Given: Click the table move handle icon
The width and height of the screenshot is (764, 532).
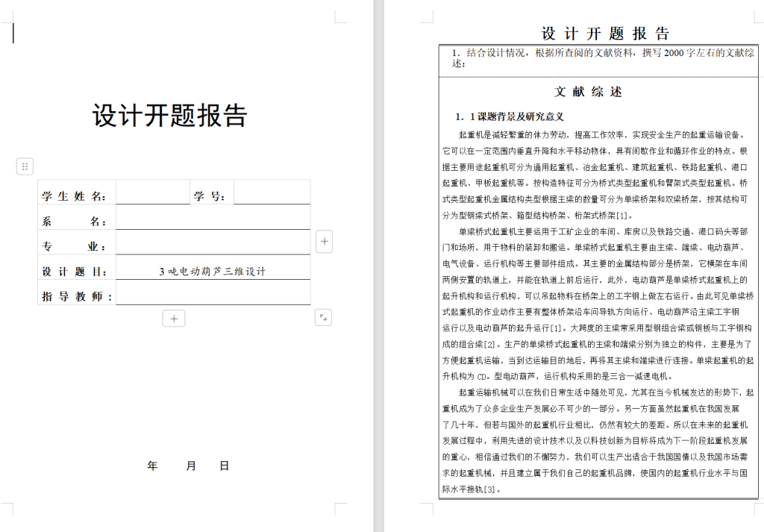Looking at the screenshot, I should point(25,166).
